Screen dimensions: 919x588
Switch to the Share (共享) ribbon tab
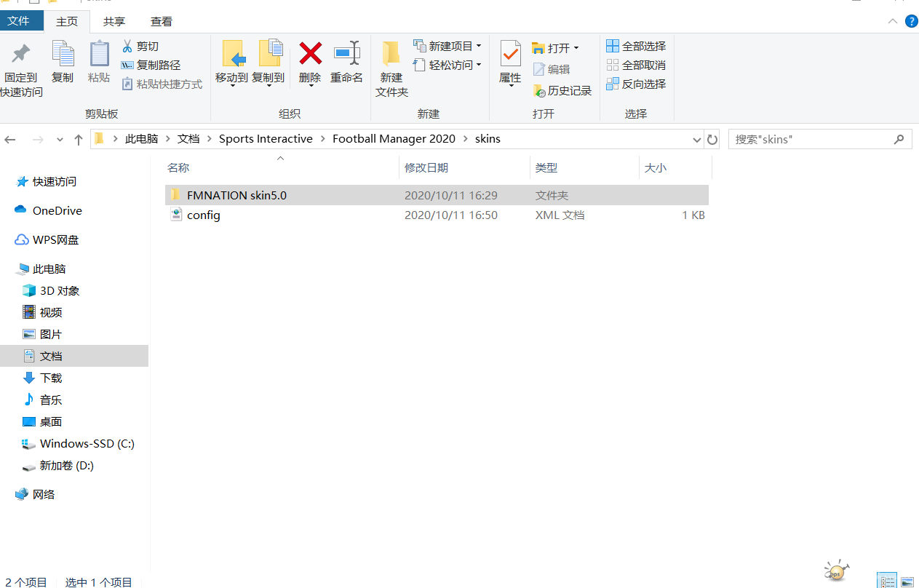pos(114,22)
